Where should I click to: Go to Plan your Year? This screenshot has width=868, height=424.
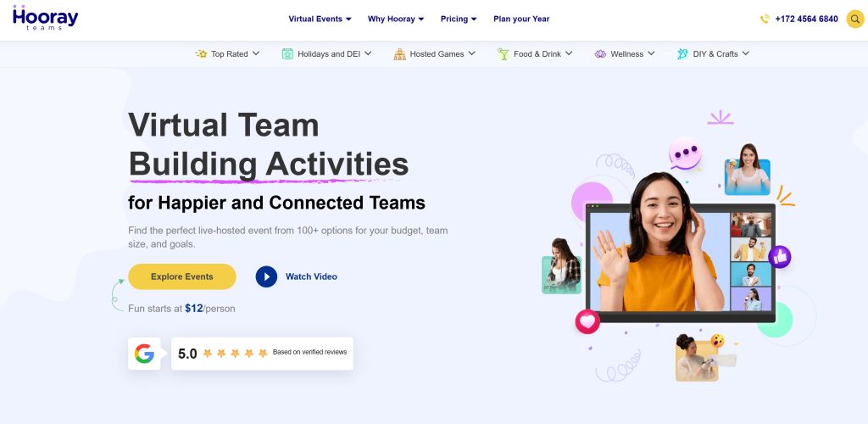coord(521,19)
